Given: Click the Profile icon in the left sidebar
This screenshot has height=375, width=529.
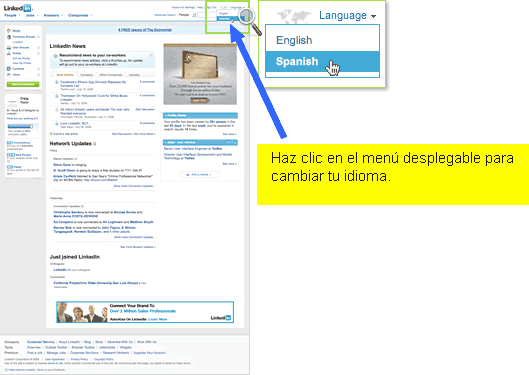Looking at the screenshot, I should pos(9,53).
